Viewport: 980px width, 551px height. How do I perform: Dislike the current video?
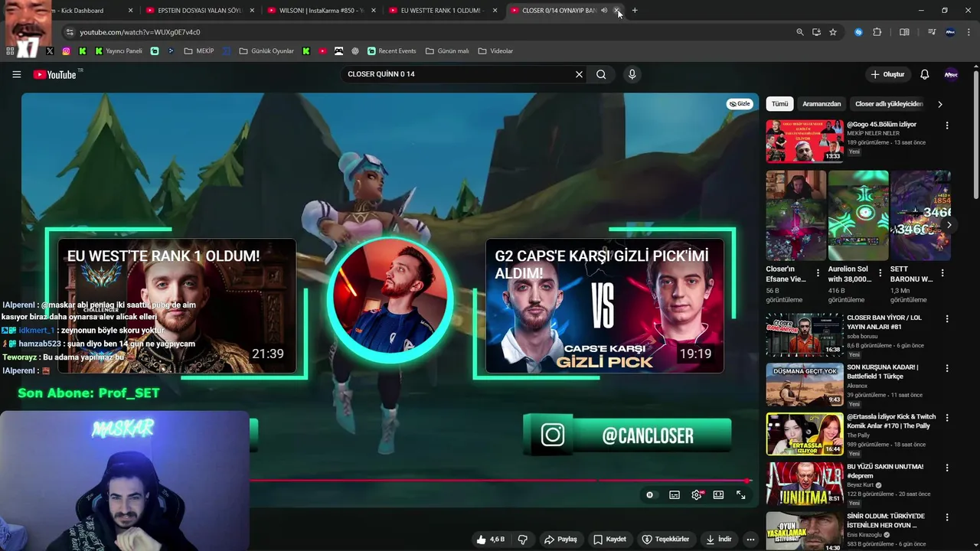(523, 540)
